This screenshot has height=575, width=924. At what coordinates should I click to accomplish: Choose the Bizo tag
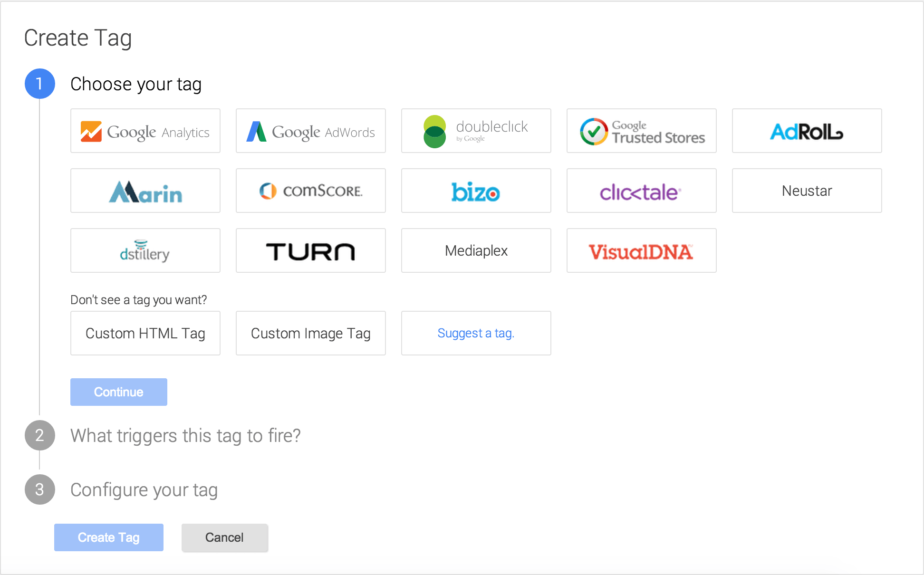click(x=476, y=191)
